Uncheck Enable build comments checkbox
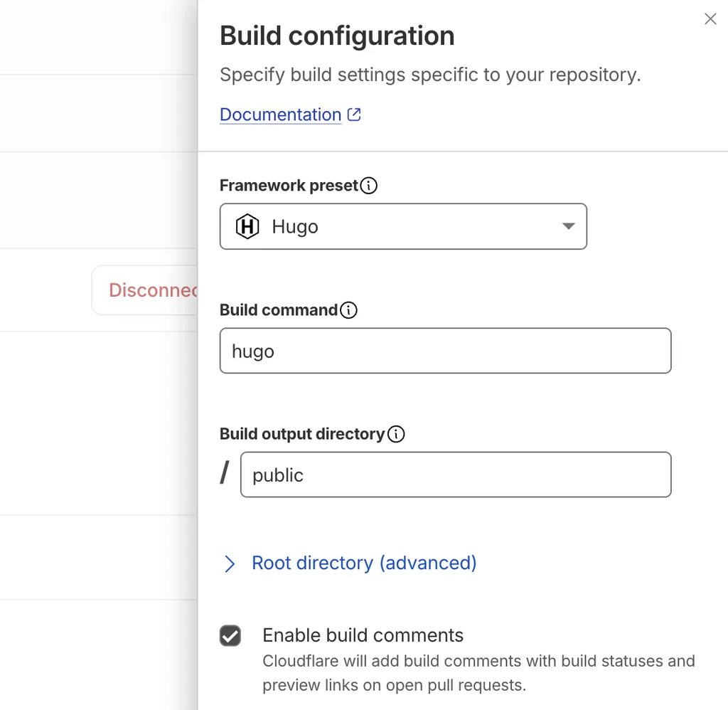 [x=230, y=635]
